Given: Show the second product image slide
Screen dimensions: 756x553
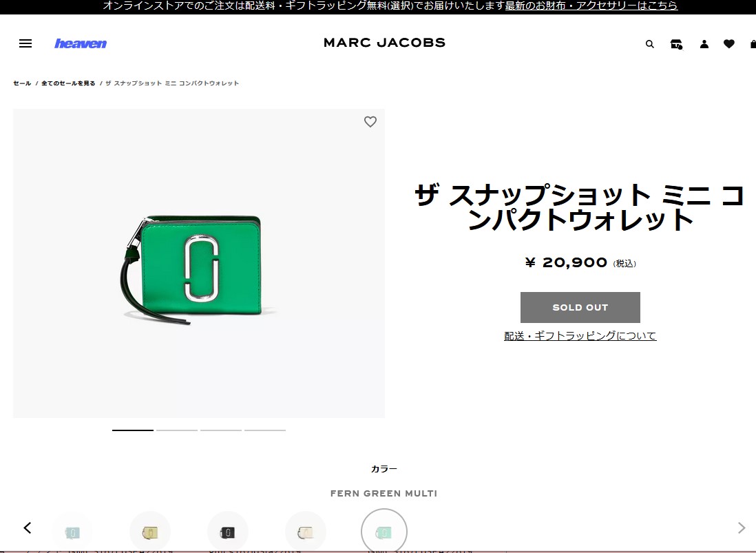Looking at the screenshot, I should [x=177, y=430].
